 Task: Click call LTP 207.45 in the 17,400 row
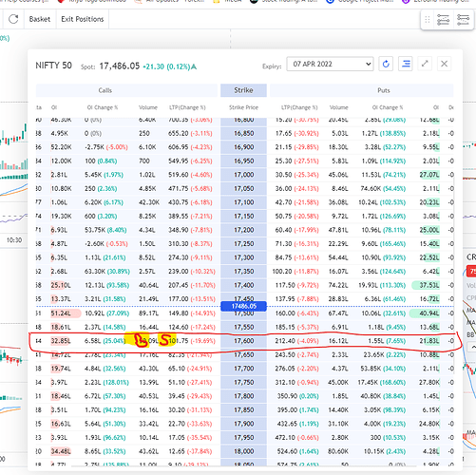coord(179,285)
